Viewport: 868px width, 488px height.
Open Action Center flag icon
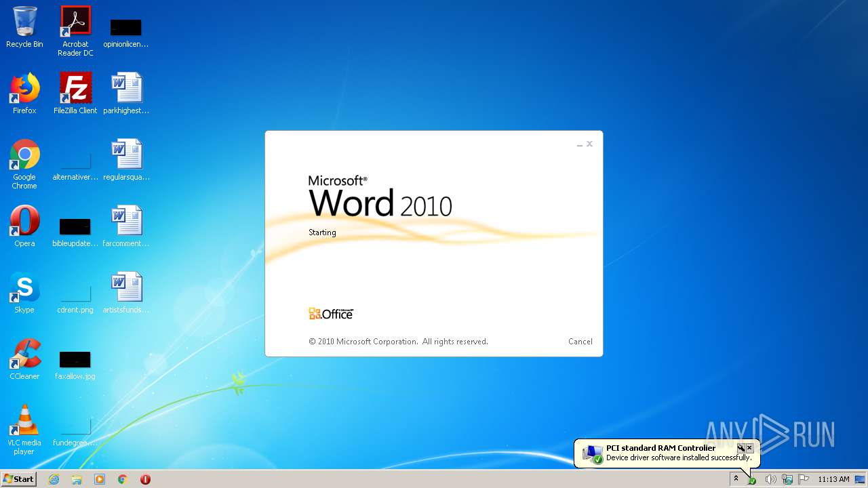pyautogui.click(x=804, y=479)
